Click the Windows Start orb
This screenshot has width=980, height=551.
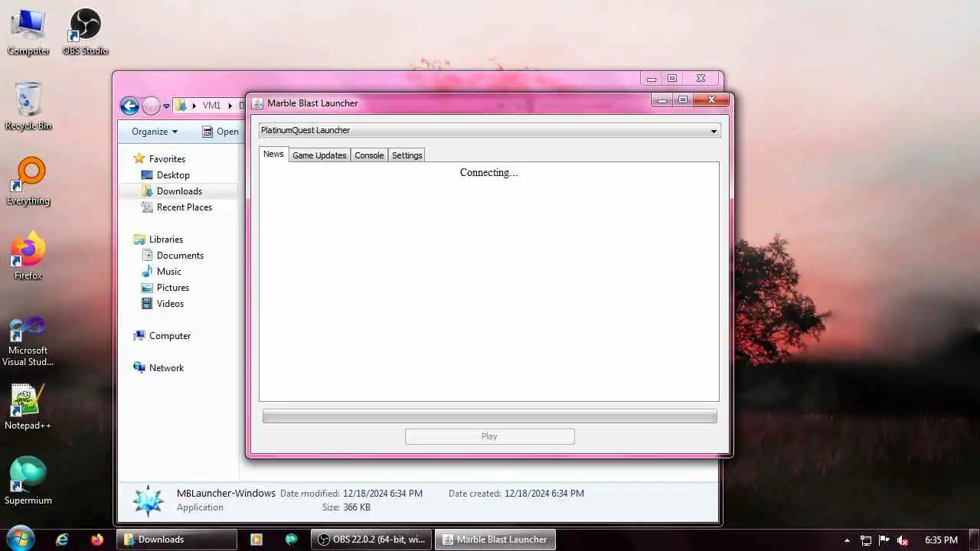[x=20, y=539]
